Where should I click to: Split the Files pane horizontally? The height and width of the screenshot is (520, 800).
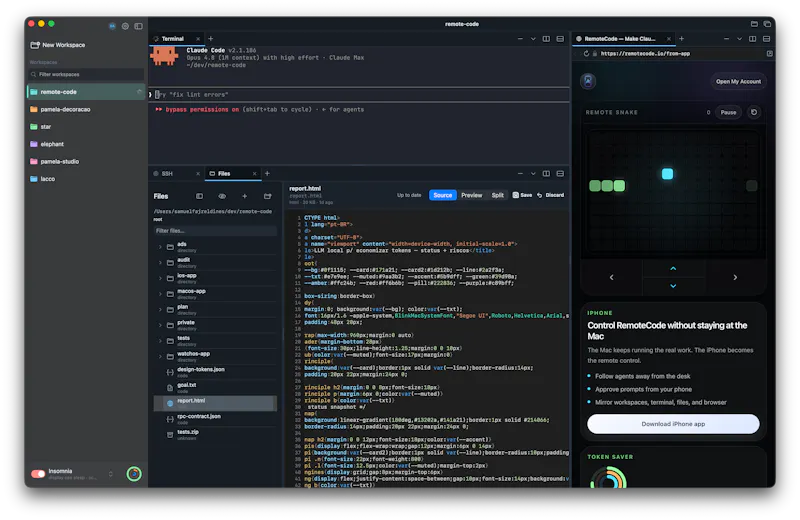coord(560,174)
